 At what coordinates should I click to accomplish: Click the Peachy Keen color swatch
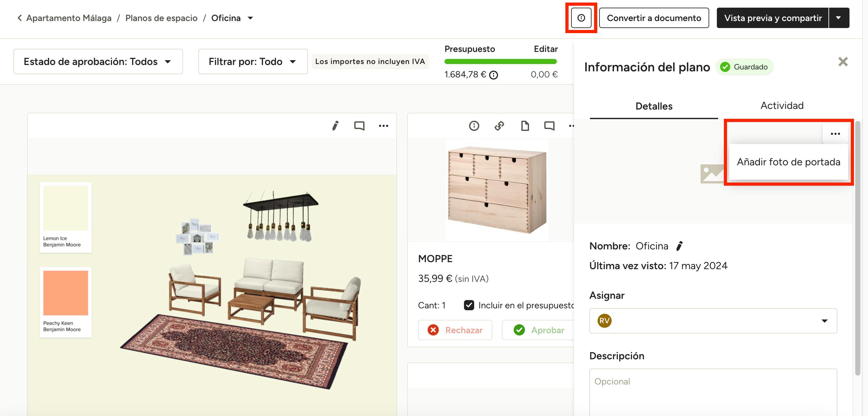pos(66,293)
